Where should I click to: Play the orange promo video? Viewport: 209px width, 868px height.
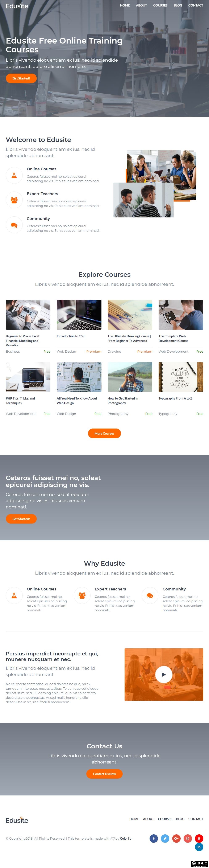pos(164,675)
